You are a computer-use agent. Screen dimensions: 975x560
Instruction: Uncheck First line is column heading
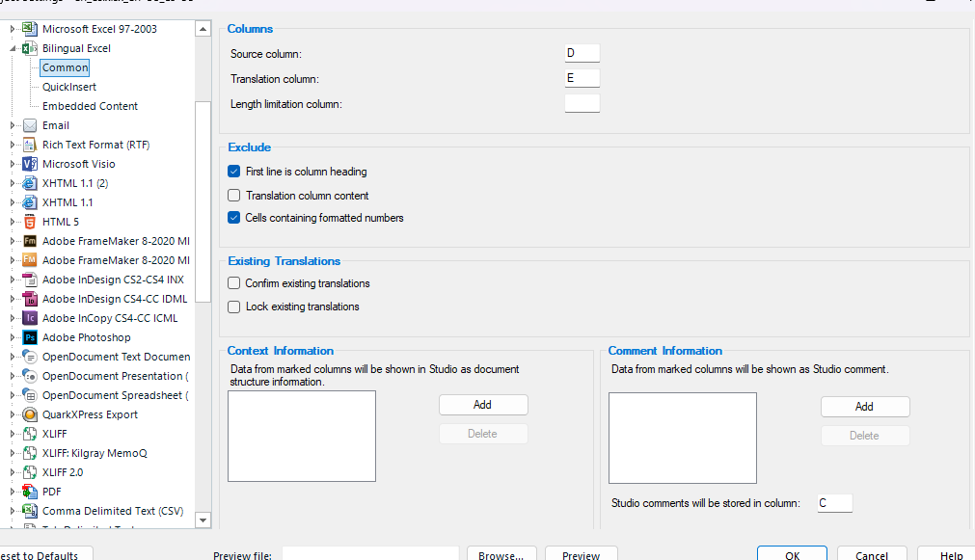(233, 172)
